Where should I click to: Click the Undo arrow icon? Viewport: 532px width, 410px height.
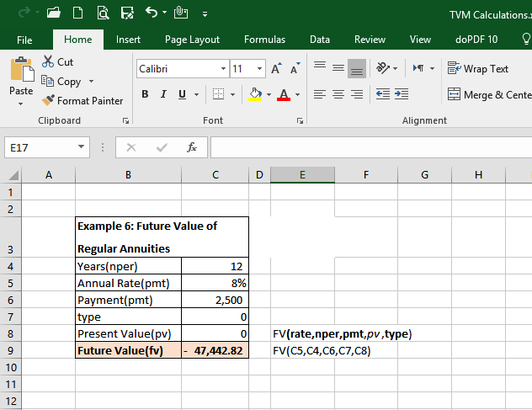[152, 13]
